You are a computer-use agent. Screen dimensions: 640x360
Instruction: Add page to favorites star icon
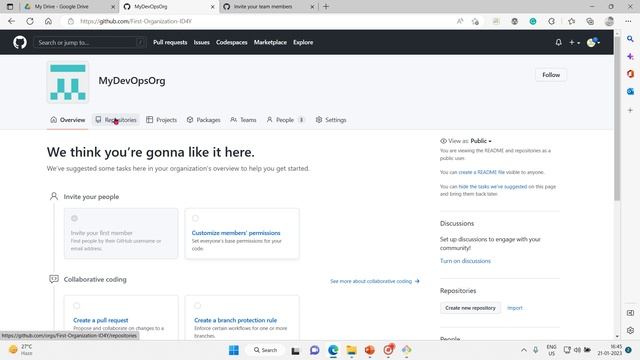[475, 21]
